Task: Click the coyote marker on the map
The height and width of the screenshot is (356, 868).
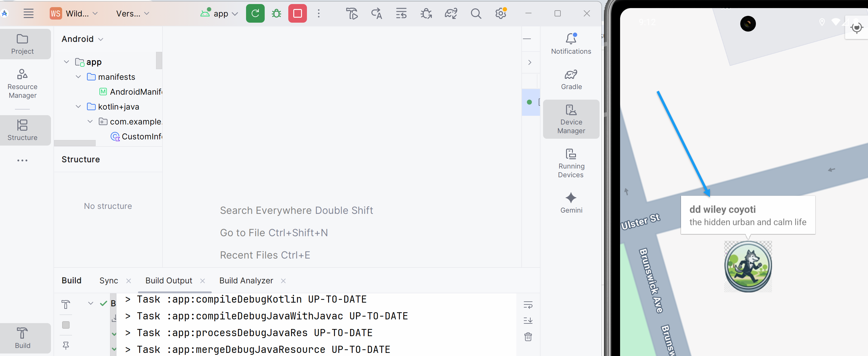Action: pyautogui.click(x=748, y=266)
